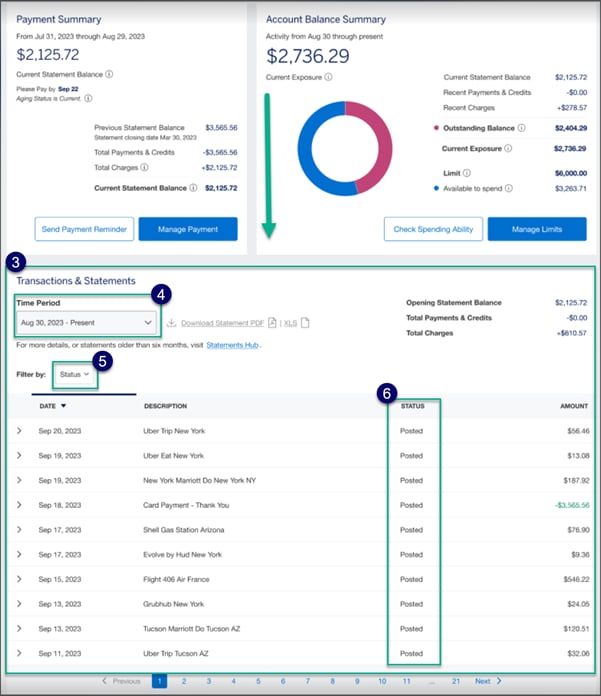Click the XLS file download icon

click(306, 323)
